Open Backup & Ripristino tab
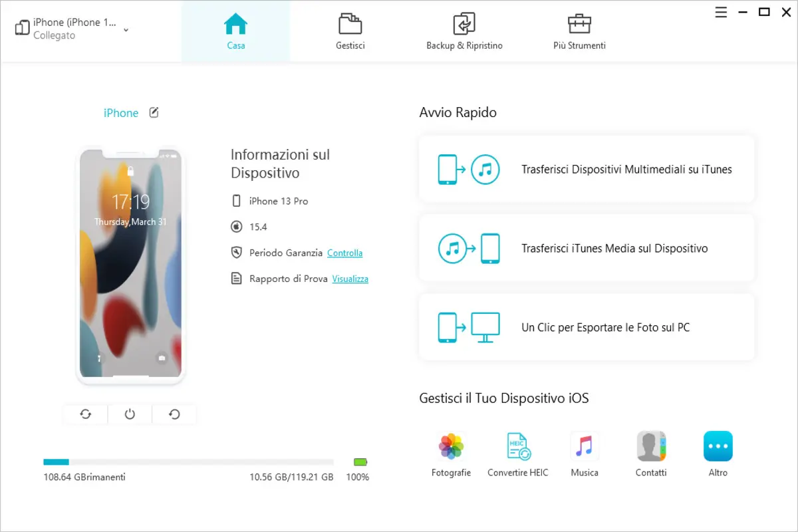The width and height of the screenshot is (798, 532). pyautogui.click(x=464, y=31)
